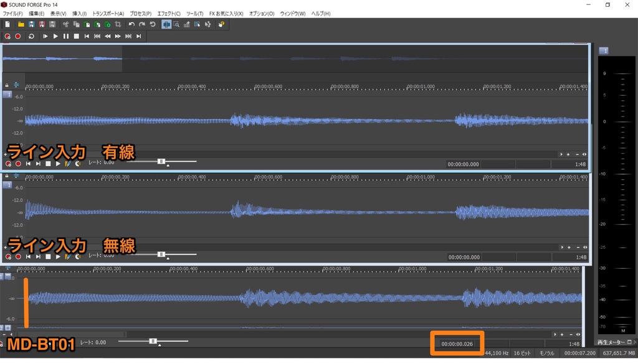Stop playback in the main transport bar
Viewport: 638px width, 364px height.
coord(76,36)
